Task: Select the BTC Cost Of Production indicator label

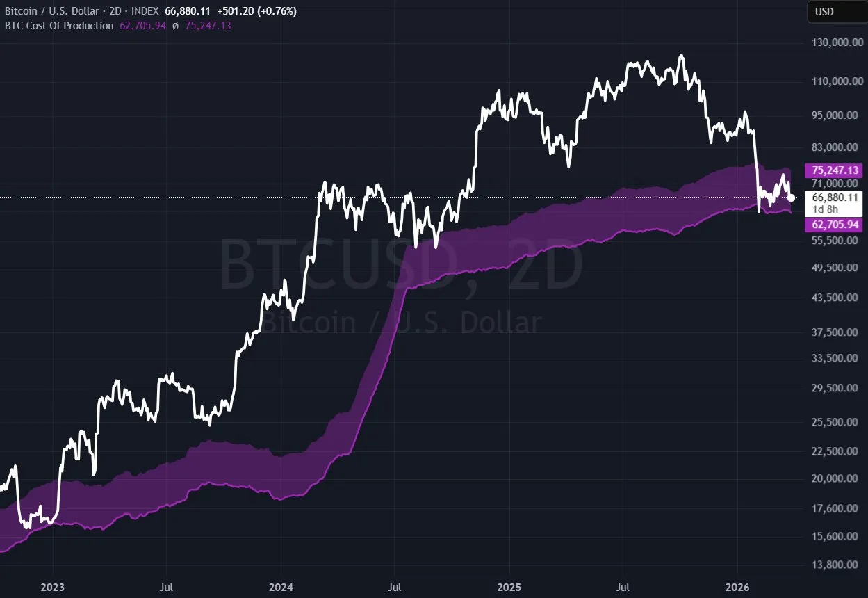Action: (59, 26)
